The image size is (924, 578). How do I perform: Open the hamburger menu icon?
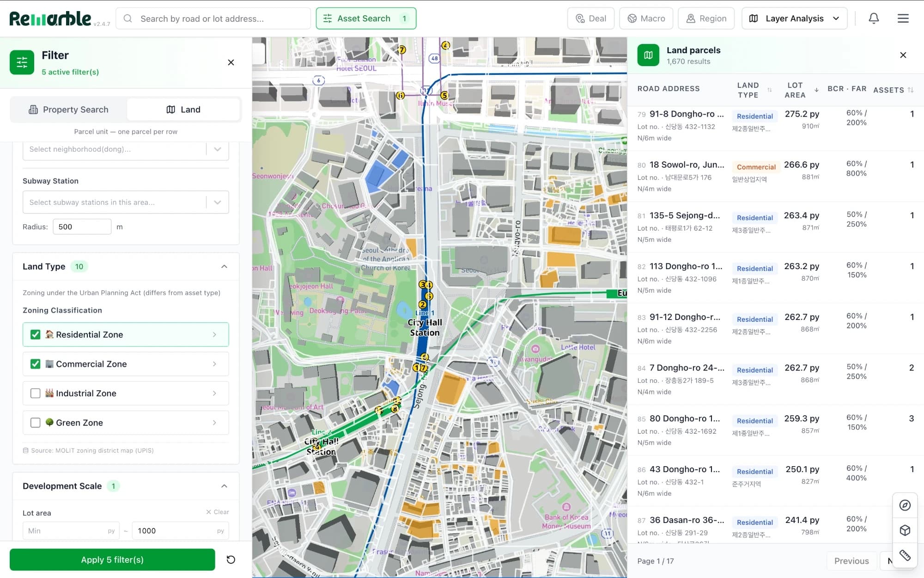(x=903, y=18)
